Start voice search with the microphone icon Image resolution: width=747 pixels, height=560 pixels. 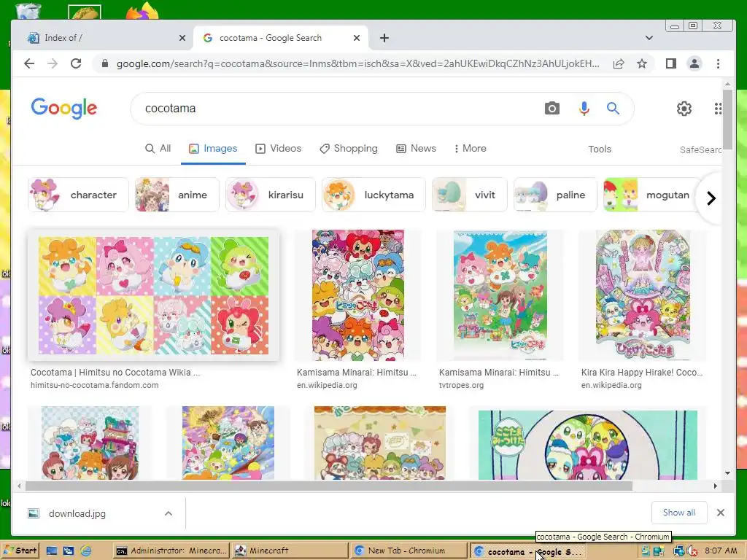[x=584, y=109]
